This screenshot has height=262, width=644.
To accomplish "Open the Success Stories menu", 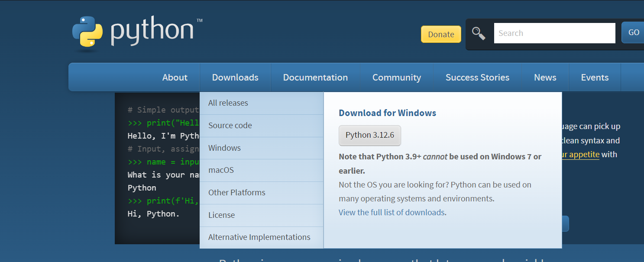I will [477, 78].
